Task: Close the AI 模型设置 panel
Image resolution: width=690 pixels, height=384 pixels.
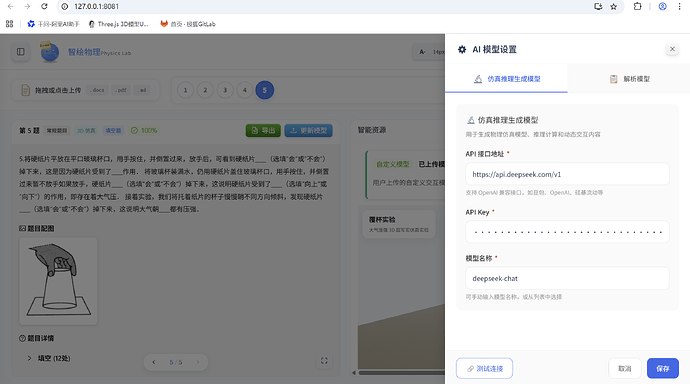Action: (x=672, y=49)
